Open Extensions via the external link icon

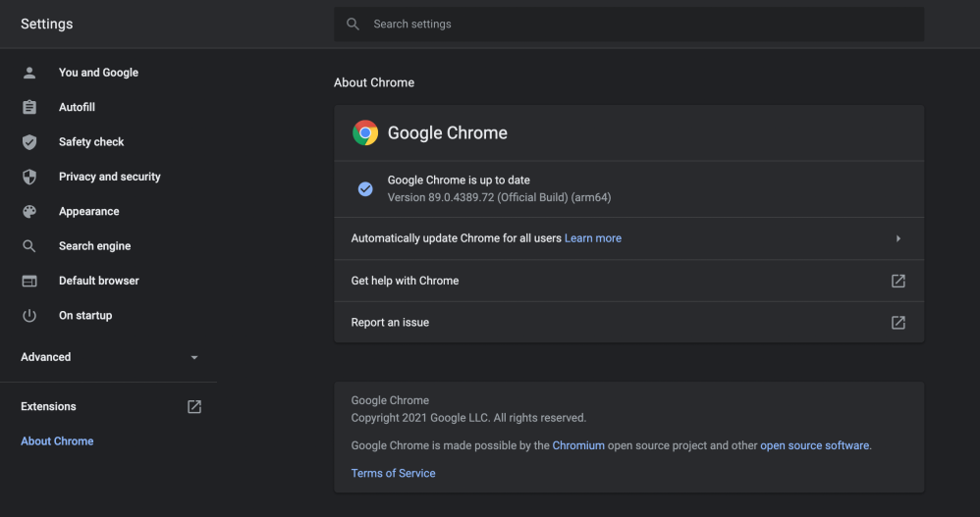(x=194, y=406)
